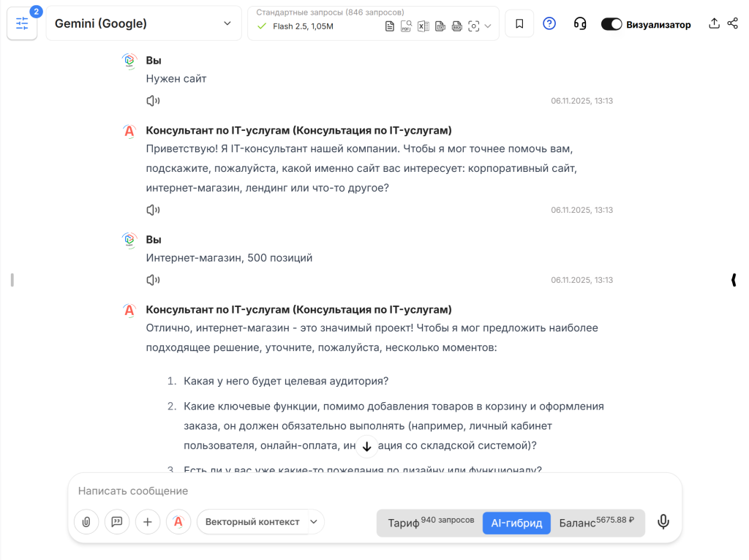
Task: Open the export formats chevron dropdown
Action: [x=487, y=26]
